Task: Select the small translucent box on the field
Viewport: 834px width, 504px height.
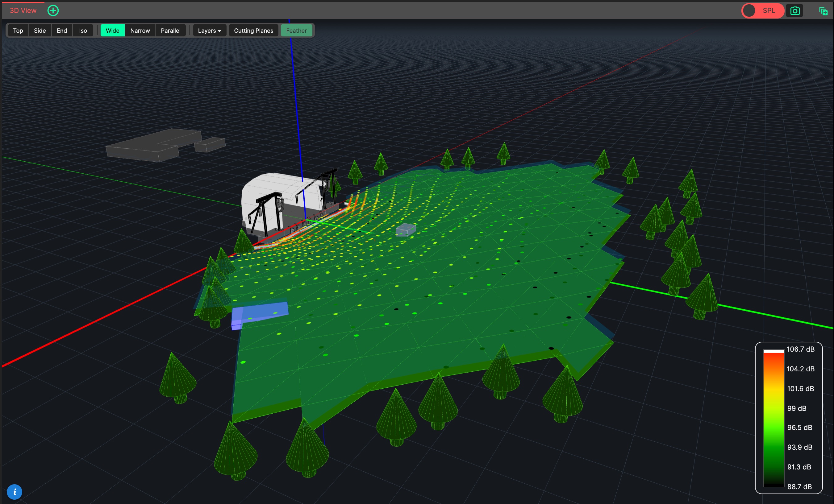Action: coord(406,230)
